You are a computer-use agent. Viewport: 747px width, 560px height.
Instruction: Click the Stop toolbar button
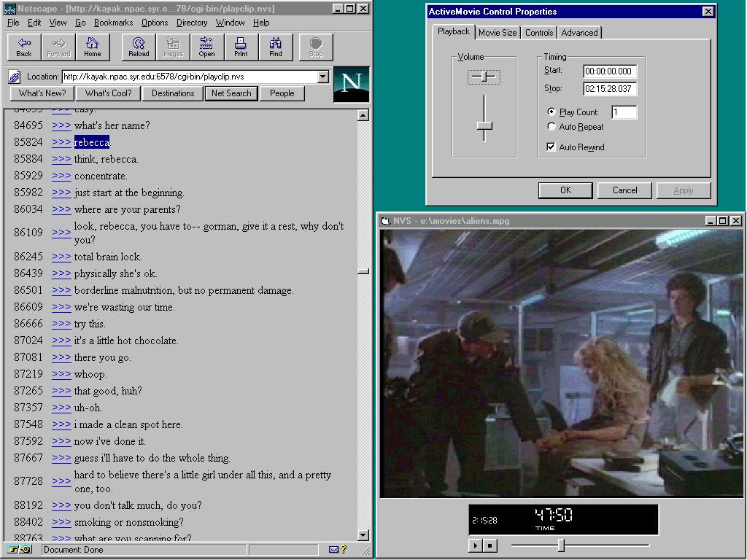pyautogui.click(x=316, y=47)
